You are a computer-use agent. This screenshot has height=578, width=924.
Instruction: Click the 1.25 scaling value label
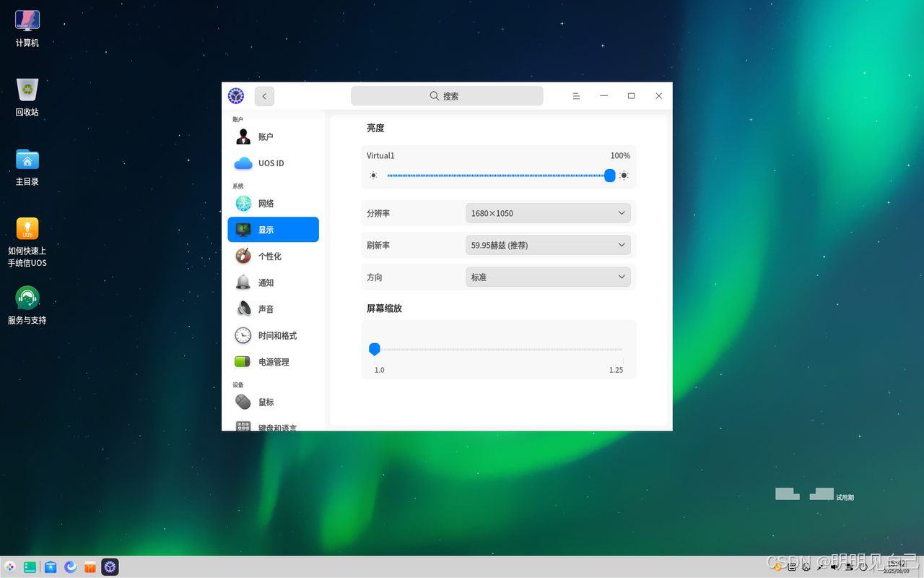tap(616, 370)
